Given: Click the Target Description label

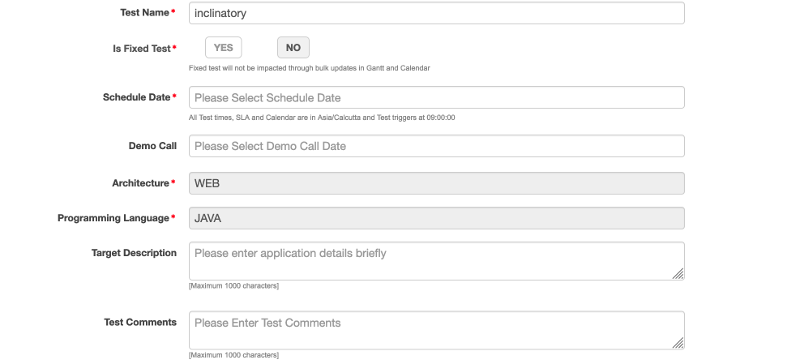Looking at the screenshot, I should click(x=134, y=253).
